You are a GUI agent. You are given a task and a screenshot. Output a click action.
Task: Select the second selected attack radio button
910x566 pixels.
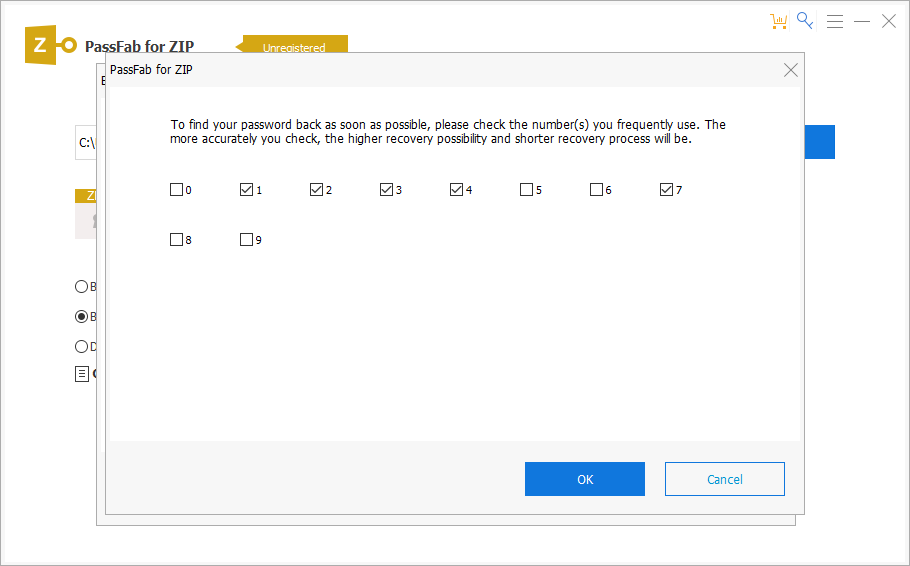(81, 316)
